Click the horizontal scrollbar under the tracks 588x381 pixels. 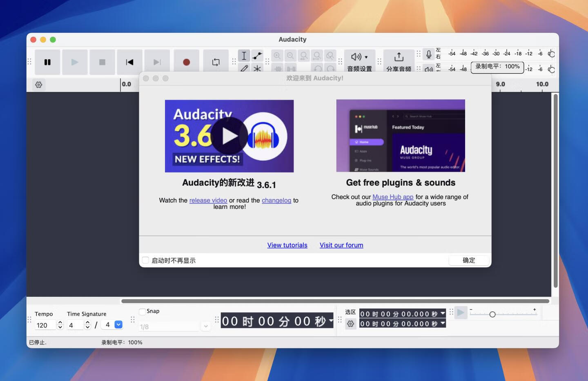pyautogui.click(x=335, y=301)
